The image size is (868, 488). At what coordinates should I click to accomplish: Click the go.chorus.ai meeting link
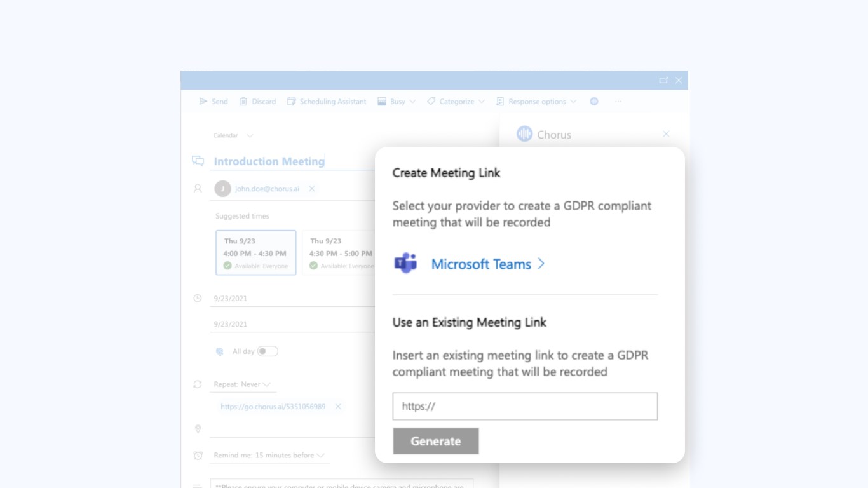(273, 407)
